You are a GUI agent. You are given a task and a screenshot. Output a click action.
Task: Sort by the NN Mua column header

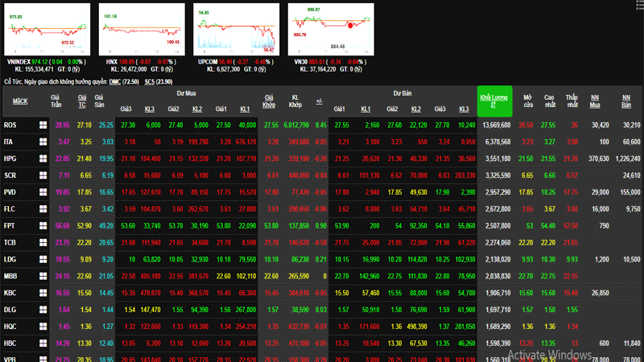click(595, 101)
